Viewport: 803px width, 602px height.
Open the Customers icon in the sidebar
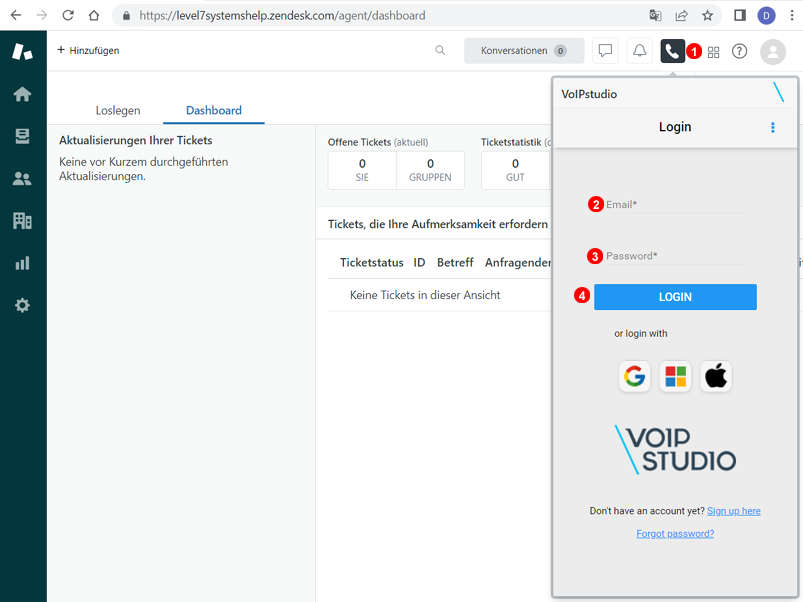[22, 178]
